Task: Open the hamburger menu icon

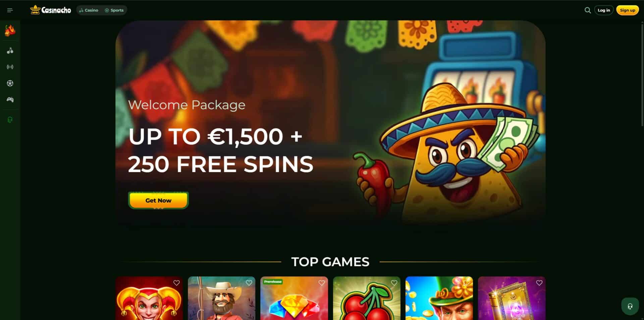Action: (x=10, y=10)
